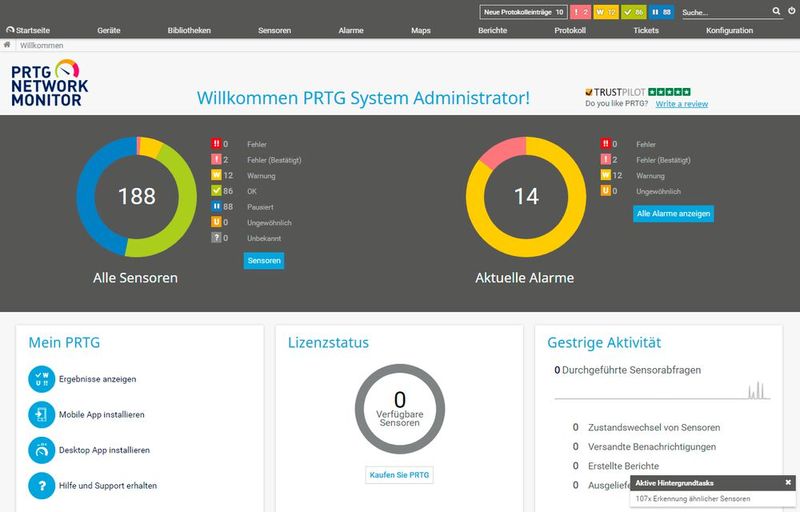Open the Konfiguration menu

point(729,30)
